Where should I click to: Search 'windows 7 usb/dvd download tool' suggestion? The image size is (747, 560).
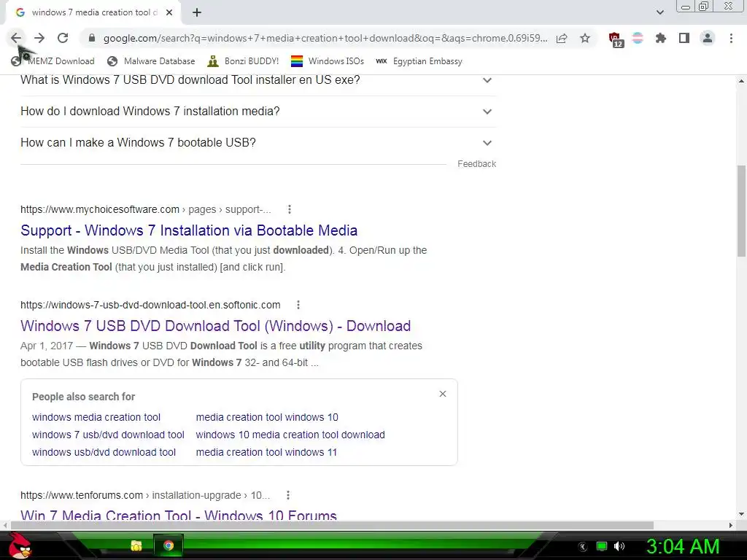[x=108, y=435]
